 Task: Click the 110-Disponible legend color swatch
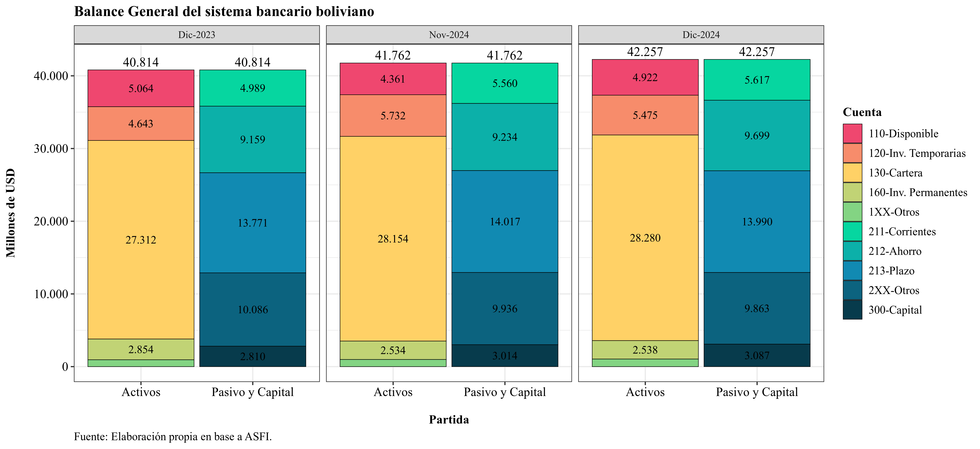tap(852, 133)
